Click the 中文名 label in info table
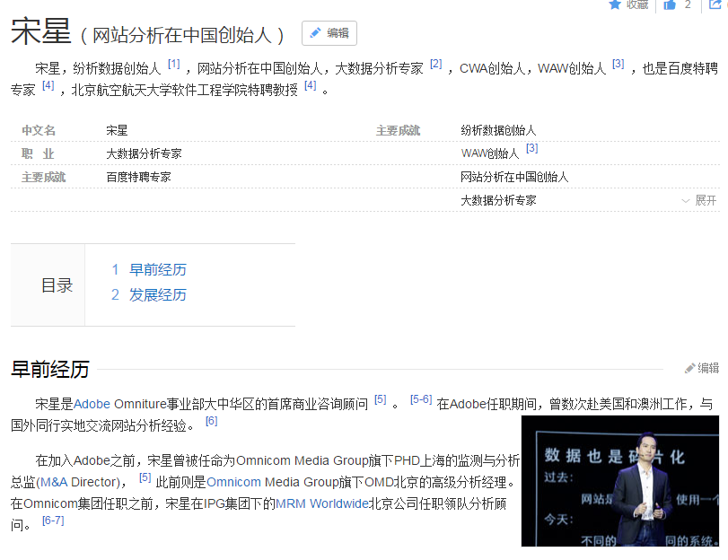 39,130
